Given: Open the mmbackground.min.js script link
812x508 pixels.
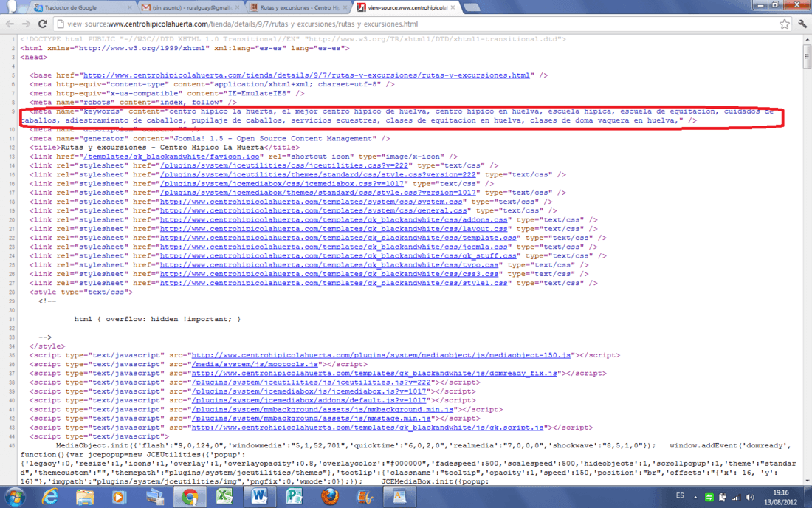Looking at the screenshot, I should tap(323, 410).
